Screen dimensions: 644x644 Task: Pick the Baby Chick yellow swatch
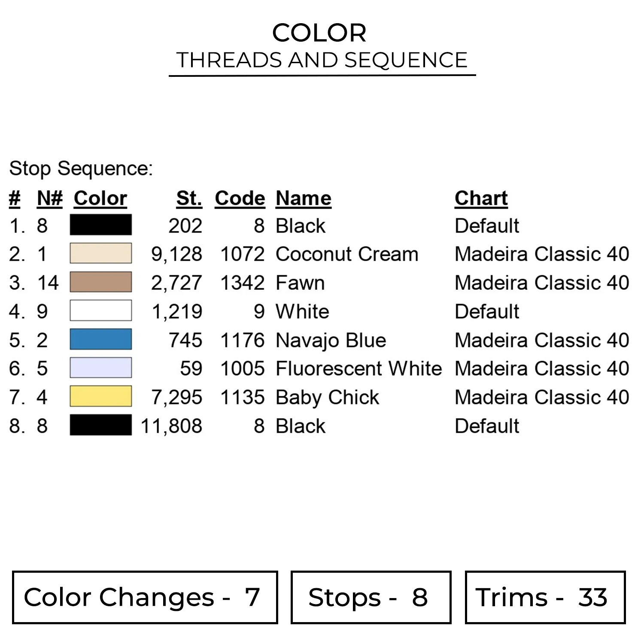coord(101,397)
